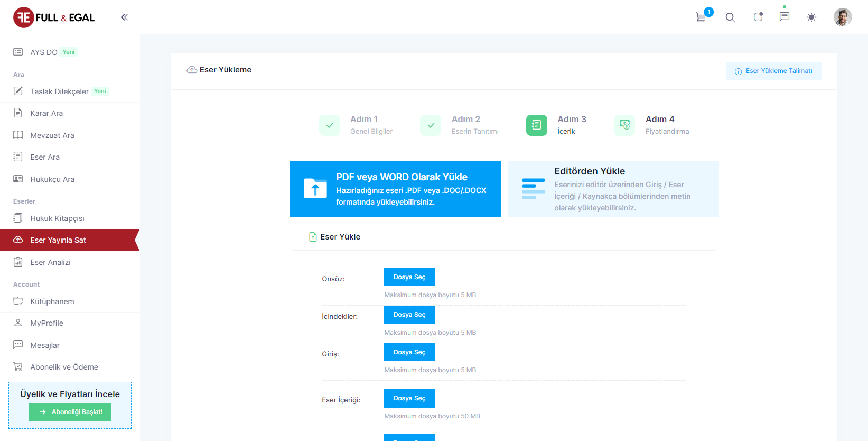Collapse the sidebar with double chevron
The image size is (868, 441).
pos(124,17)
